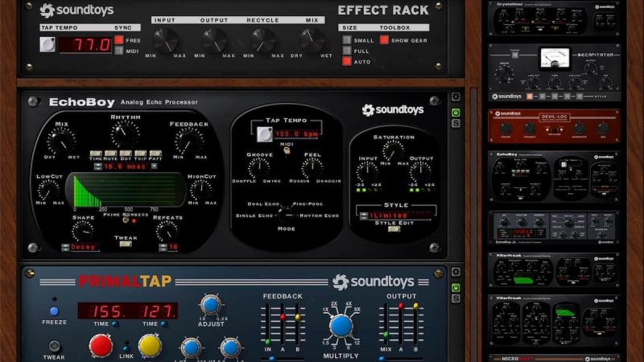Viewport: 644px width, 362px height.
Task: Click PrimalTap Tweak button
Action: (54, 346)
